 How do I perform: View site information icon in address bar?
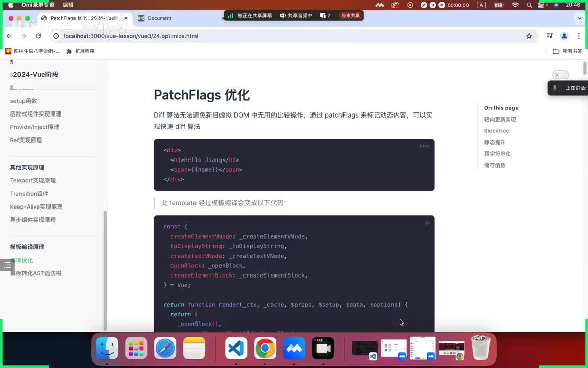coord(56,36)
